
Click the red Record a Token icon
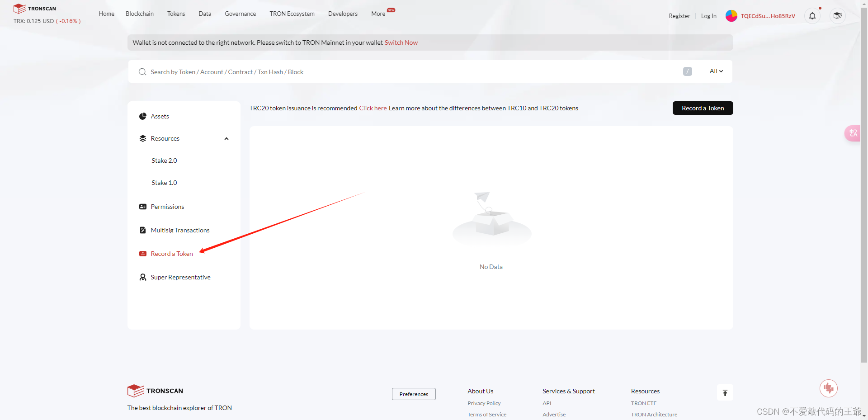pos(143,254)
